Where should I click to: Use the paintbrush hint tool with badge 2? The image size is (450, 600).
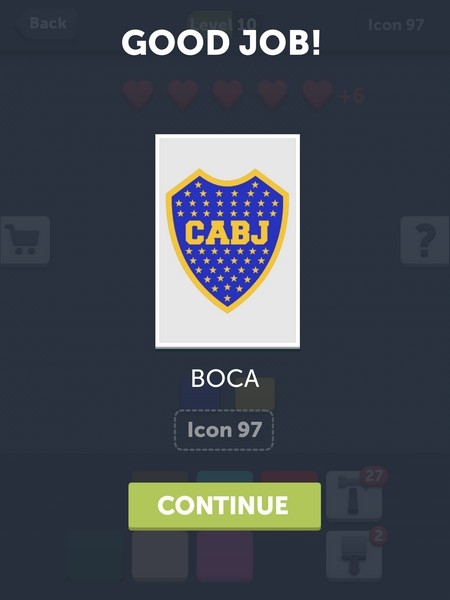pyautogui.click(x=354, y=555)
